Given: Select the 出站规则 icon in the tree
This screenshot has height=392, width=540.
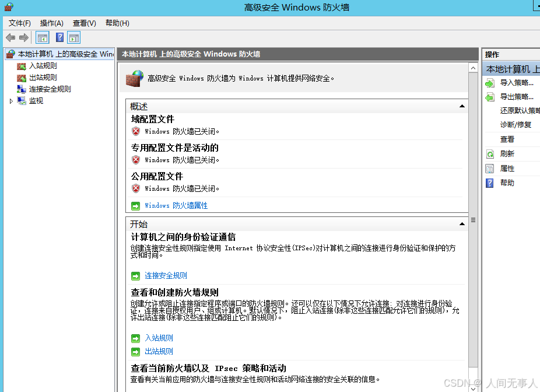Looking at the screenshot, I should pos(22,78).
